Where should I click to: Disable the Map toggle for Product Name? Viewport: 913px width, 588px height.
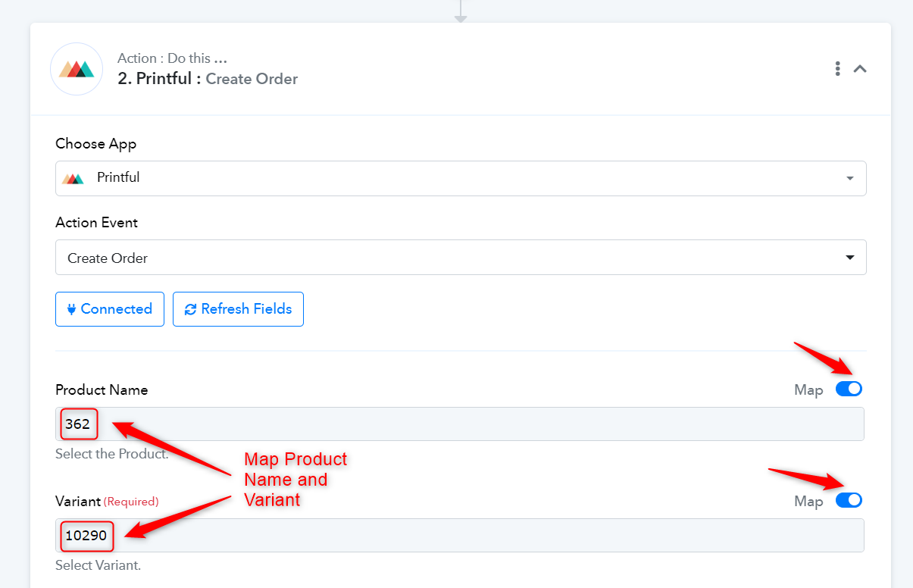tap(849, 389)
